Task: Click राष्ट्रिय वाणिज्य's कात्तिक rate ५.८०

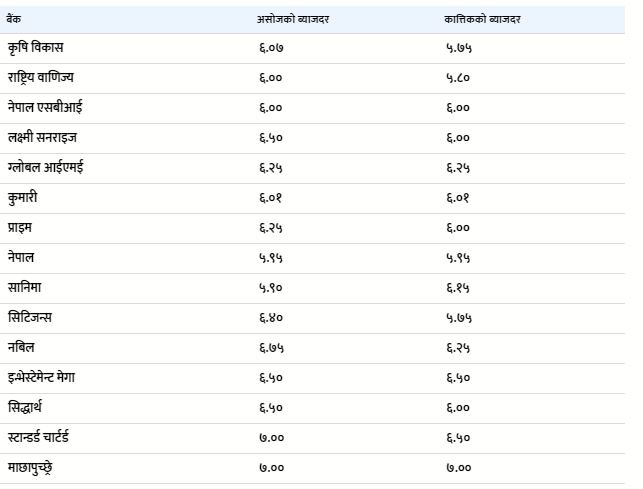Action: (x=458, y=78)
